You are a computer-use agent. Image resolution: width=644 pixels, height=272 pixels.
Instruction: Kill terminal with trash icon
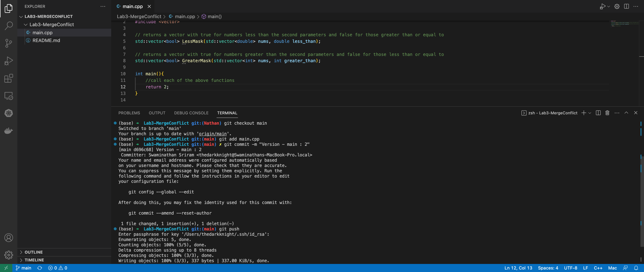[607, 113]
